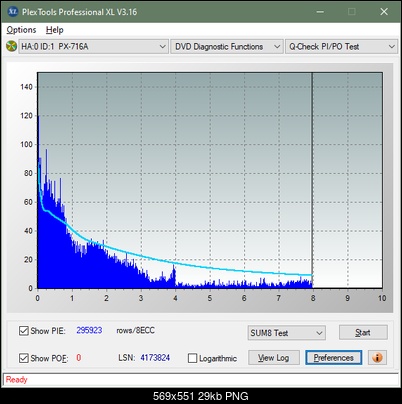This screenshot has width=402, height=404.
Task: Click the disc icon beside drive selector
Action: pyautogui.click(x=11, y=46)
